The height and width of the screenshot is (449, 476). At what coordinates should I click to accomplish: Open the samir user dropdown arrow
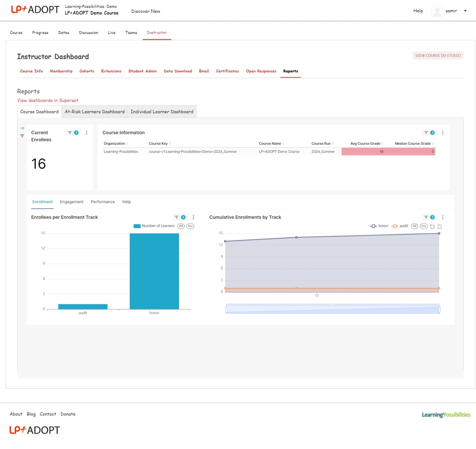coord(465,11)
